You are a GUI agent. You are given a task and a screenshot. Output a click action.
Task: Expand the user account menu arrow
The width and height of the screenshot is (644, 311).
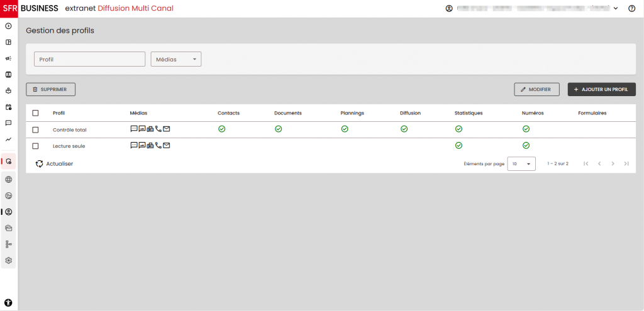click(616, 9)
